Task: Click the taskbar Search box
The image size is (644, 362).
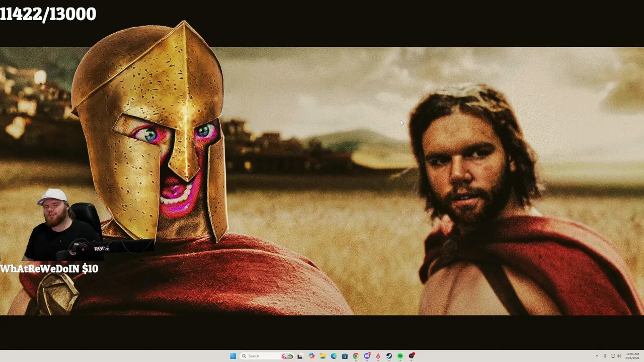Action: pyautogui.click(x=267, y=356)
